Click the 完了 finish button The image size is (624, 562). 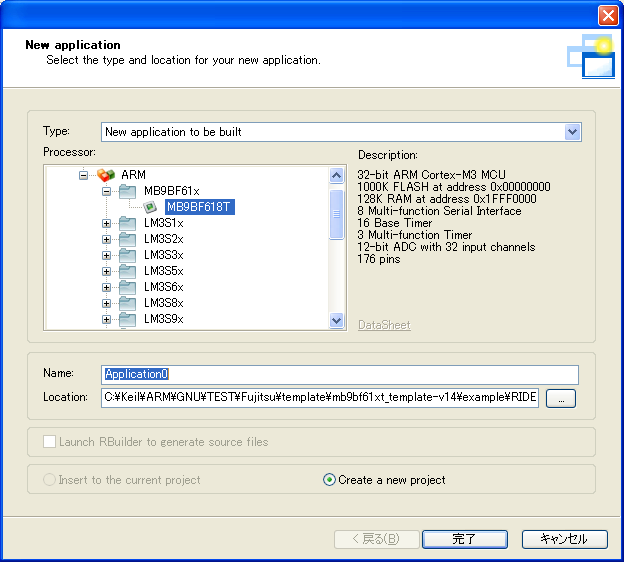click(x=464, y=539)
